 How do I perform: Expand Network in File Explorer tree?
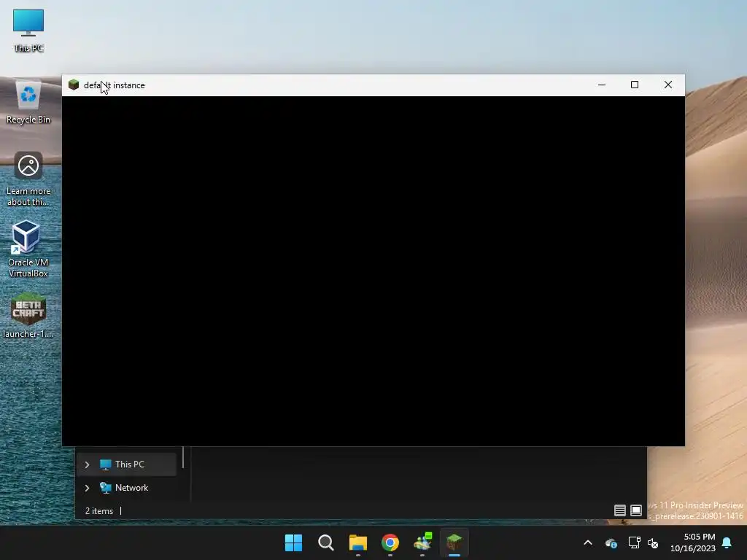[x=88, y=488]
